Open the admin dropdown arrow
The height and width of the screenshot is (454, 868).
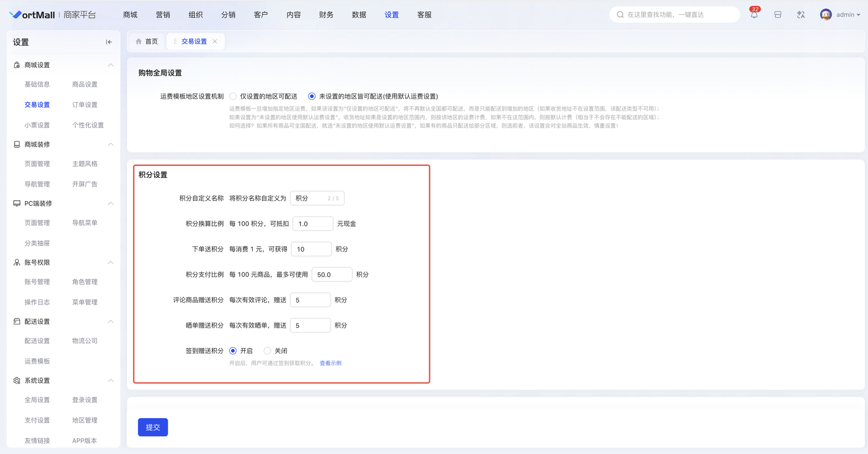(x=858, y=15)
